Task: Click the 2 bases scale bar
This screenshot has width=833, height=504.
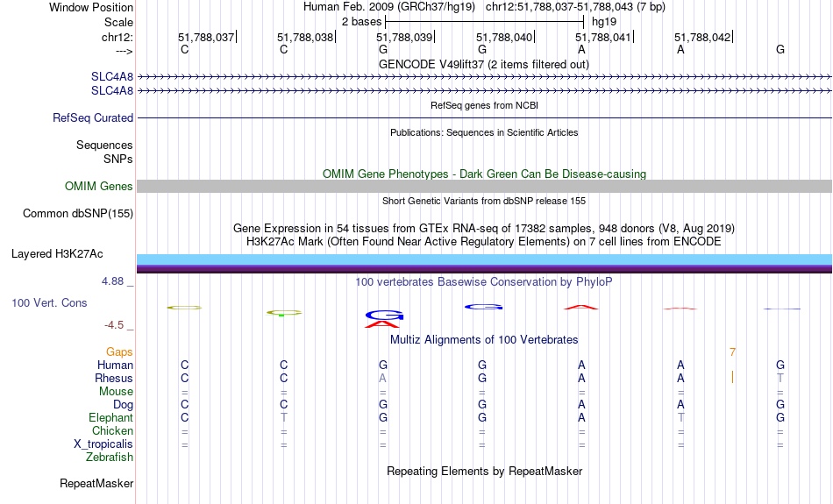Action: click(x=485, y=22)
